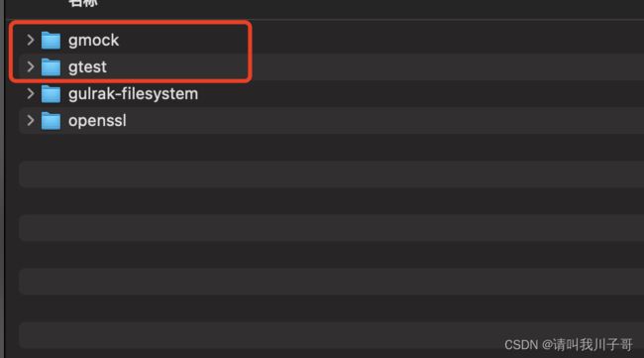Select the openssl folder name
This screenshot has height=358, width=644.
97,121
